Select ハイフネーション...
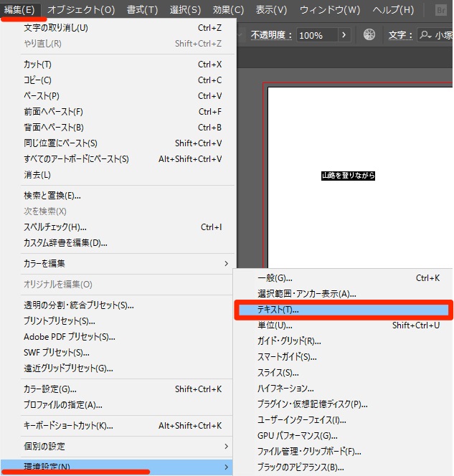This screenshot has width=454, height=476. pyautogui.click(x=343, y=389)
